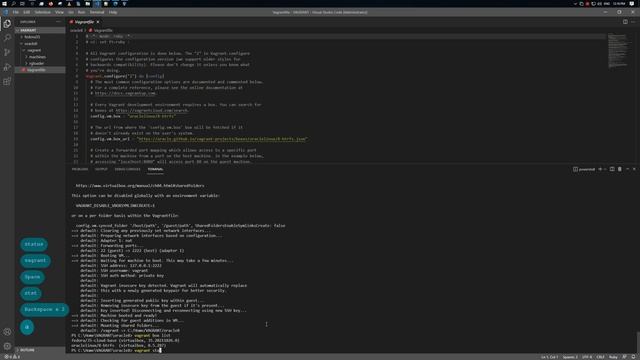The image size is (640, 360).
Task: Open the Explorer view in activity bar
Action: point(7,24)
